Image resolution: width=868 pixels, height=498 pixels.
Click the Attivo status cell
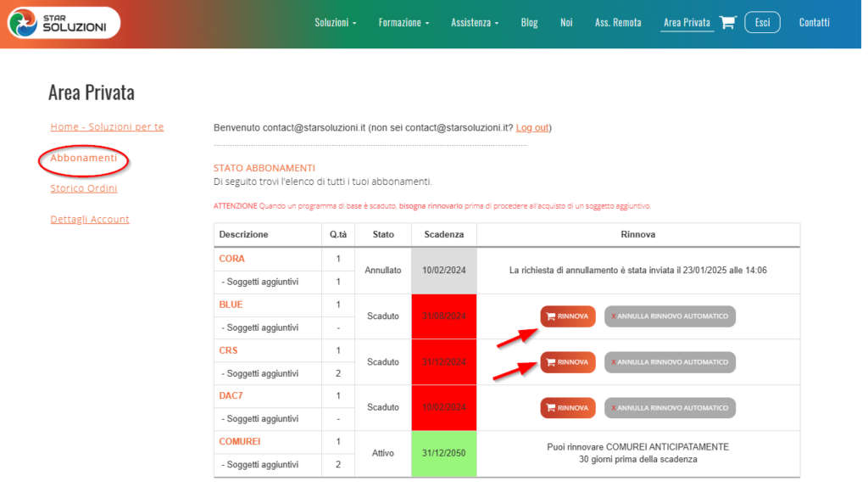[x=383, y=453]
